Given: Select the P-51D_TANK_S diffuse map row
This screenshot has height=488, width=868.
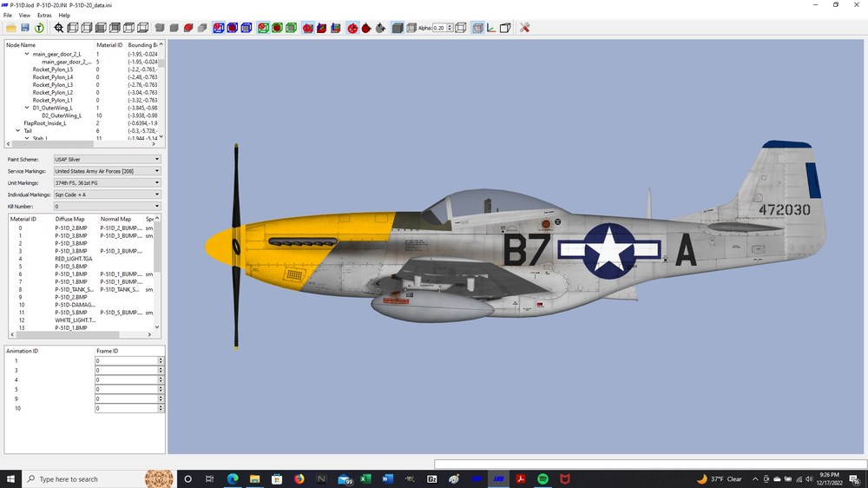Looking at the screenshot, I should pyautogui.click(x=74, y=289).
